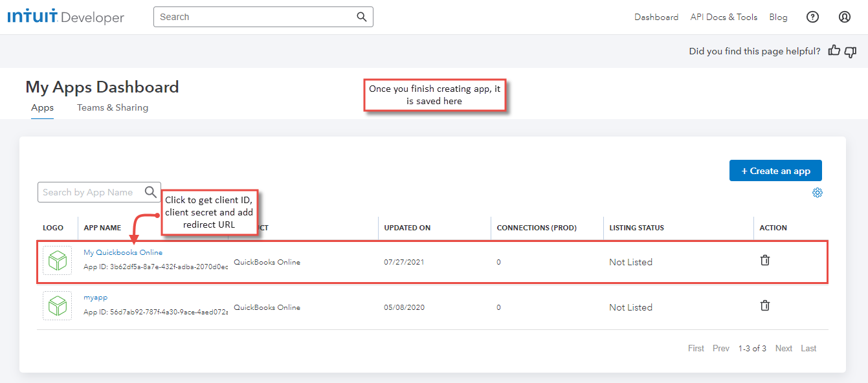Open API Docs & Tools menu

[x=724, y=17]
